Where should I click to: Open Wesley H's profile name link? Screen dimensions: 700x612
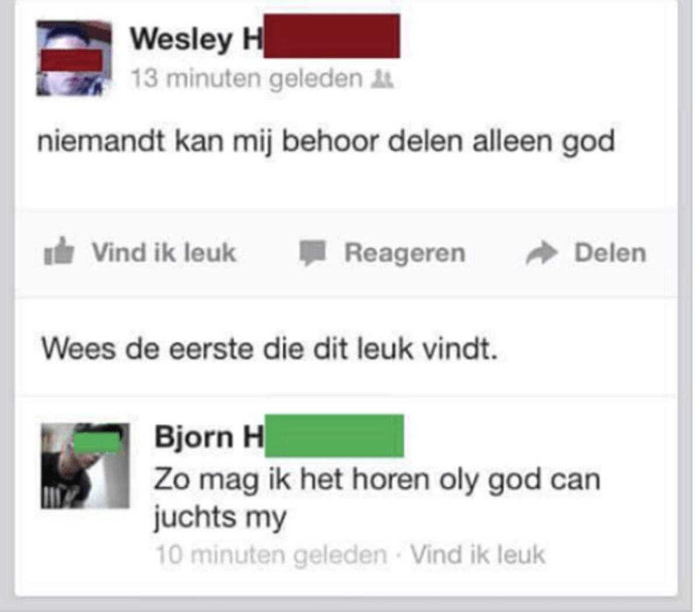point(197,39)
